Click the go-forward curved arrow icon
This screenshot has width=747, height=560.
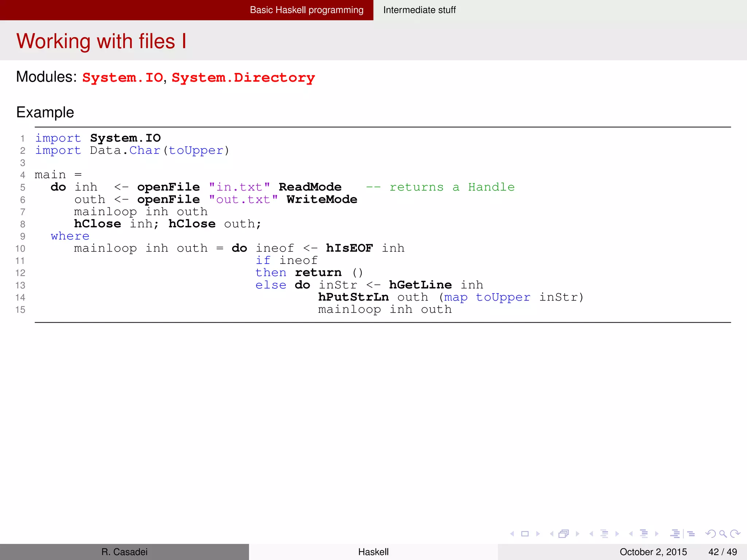pyautogui.click(x=735, y=534)
